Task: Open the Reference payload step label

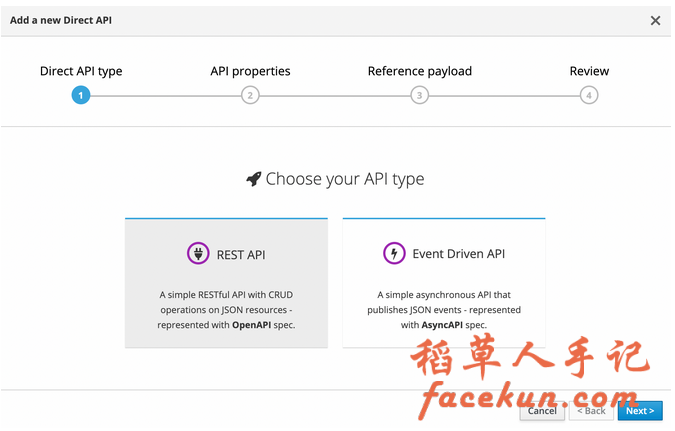Action: [x=420, y=71]
